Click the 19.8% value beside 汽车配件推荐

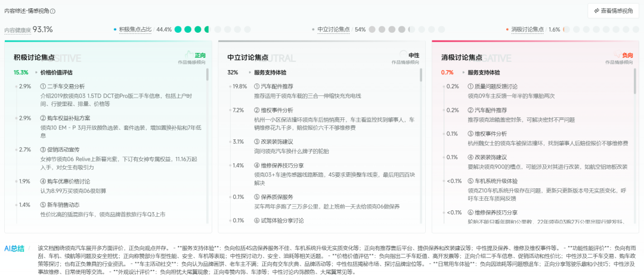click(240, 86)
